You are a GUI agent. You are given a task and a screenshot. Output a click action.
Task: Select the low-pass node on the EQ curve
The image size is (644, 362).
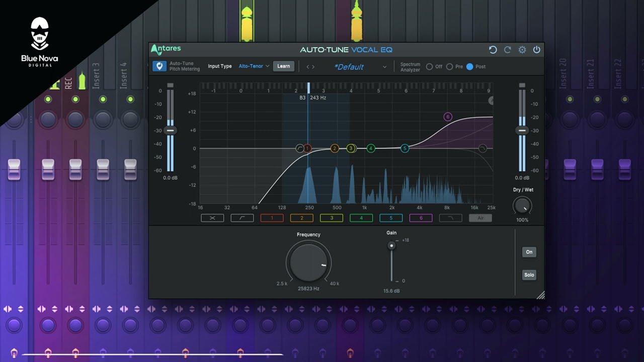[x=482, y=148]
